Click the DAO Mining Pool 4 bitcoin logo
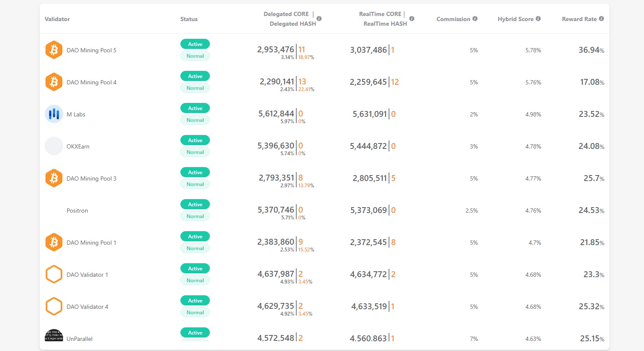The width and height of the screenshot is (644, 351). click(x=54, y=82)
